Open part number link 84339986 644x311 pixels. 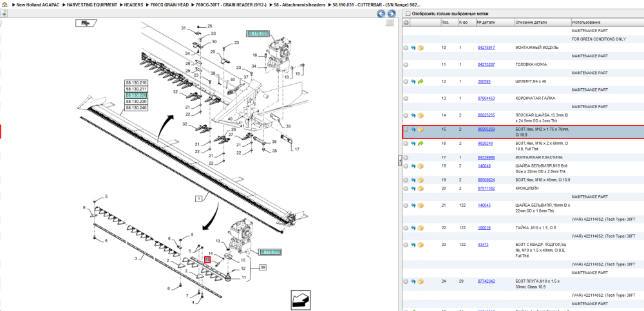[486, 157]
